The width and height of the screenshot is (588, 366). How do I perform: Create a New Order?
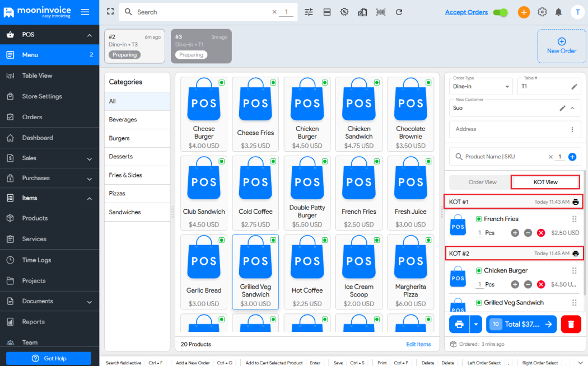pos(561,46)
